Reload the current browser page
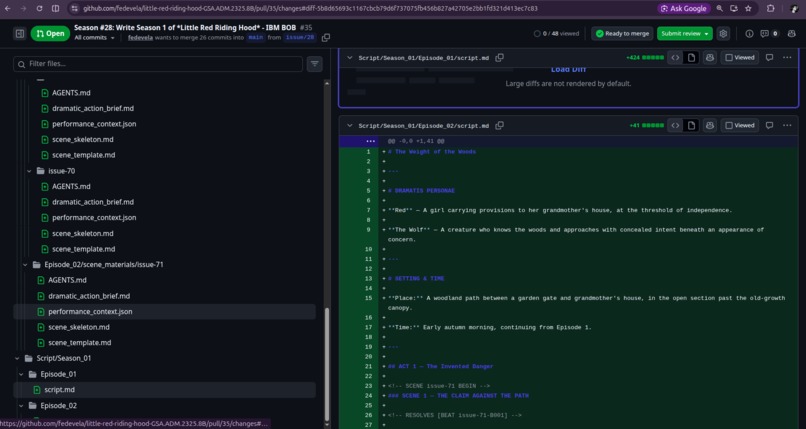 [40, 8]
